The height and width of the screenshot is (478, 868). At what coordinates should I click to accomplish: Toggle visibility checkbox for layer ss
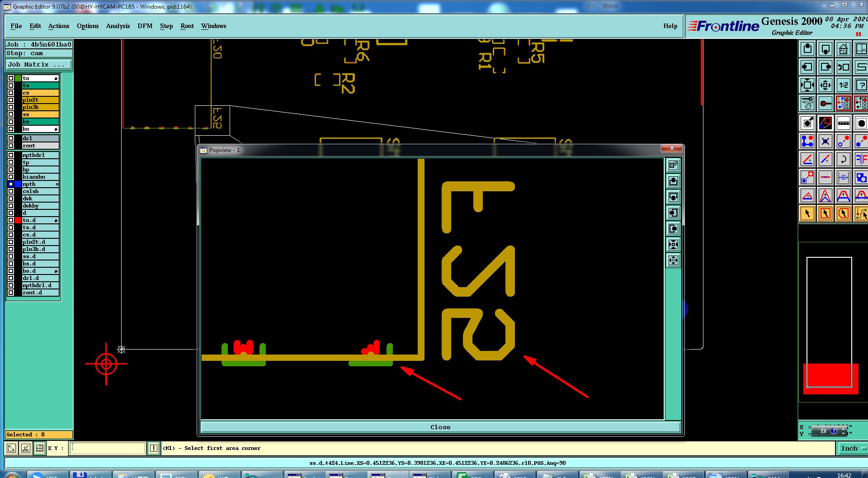tap(11, 114)
